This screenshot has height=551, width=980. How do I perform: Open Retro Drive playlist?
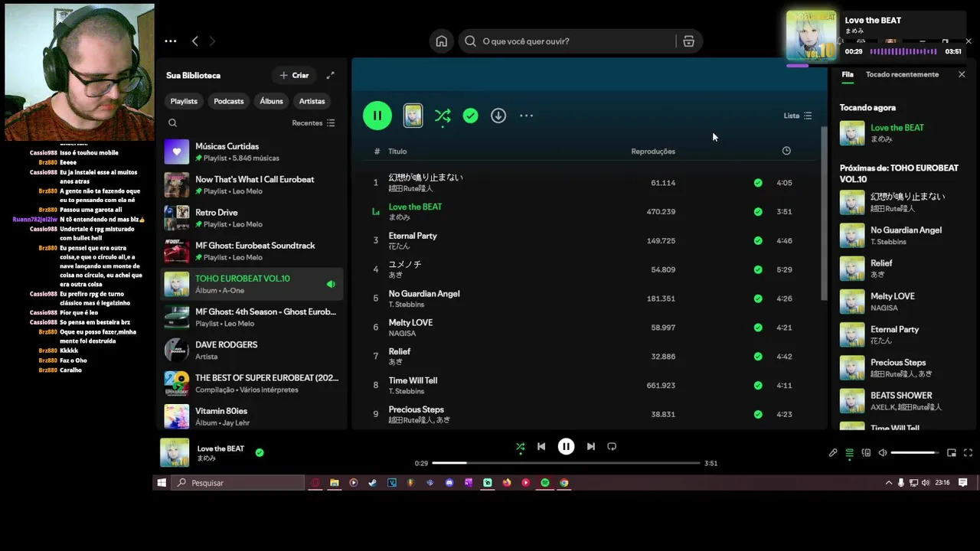pyautogui.click(x=252, y=218)
